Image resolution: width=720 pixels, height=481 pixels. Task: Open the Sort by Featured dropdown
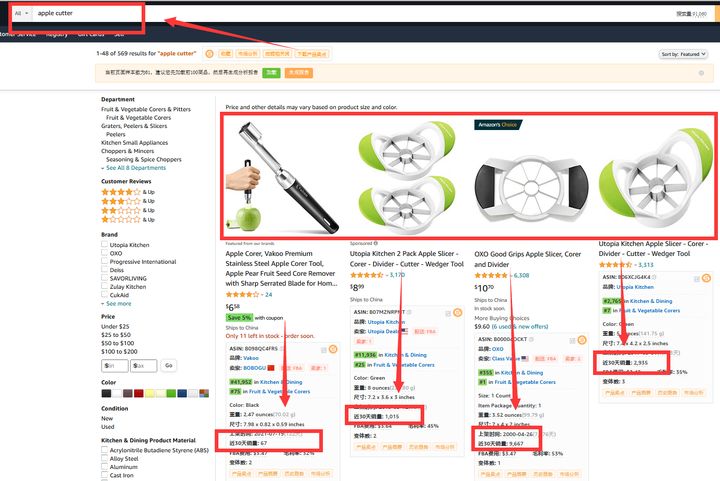click(682, 54)
